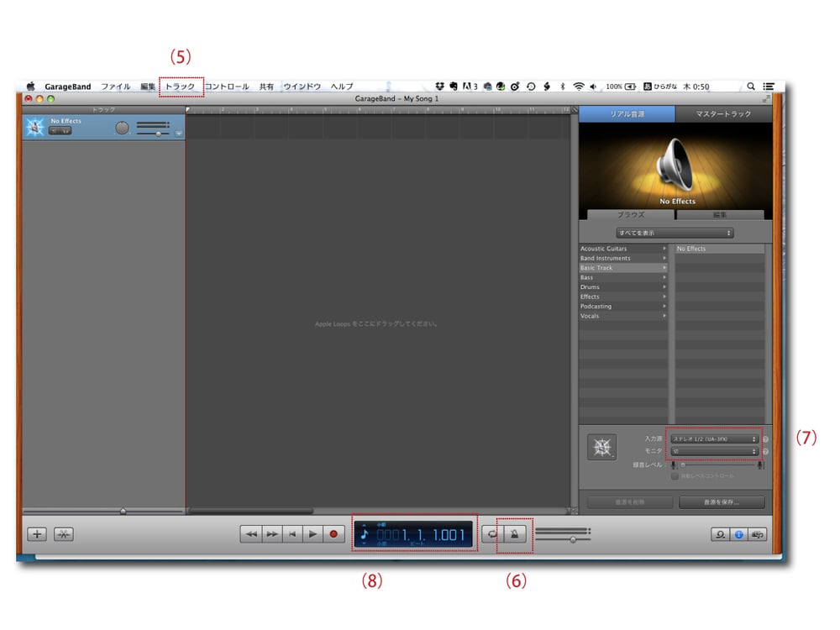Click the note icon in LCD display
This screenshot has width=840, height=630.
pyautogui.click(x=365, y=534)
